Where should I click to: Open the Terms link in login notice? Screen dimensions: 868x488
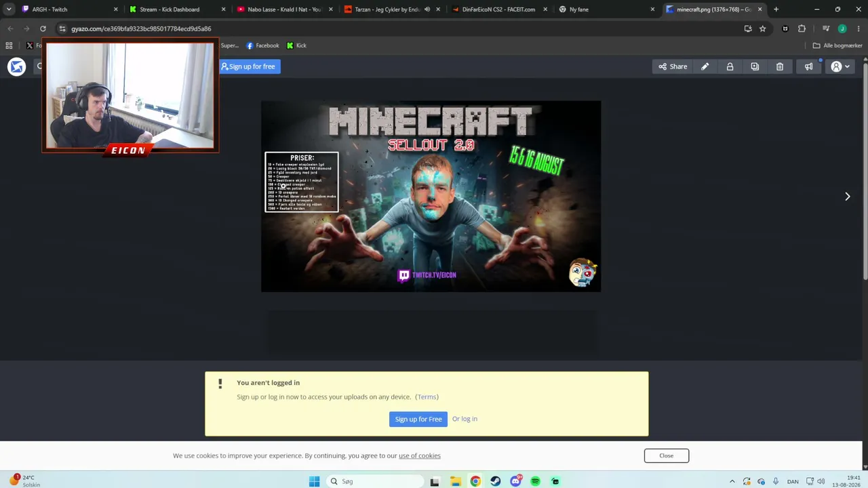click(427, 396)
